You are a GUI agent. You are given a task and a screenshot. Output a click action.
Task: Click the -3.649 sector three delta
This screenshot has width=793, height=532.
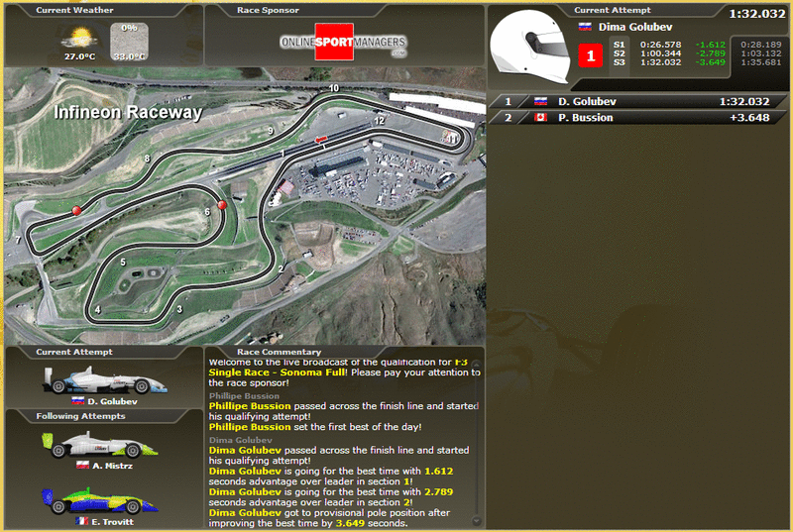tap(710, 62)
